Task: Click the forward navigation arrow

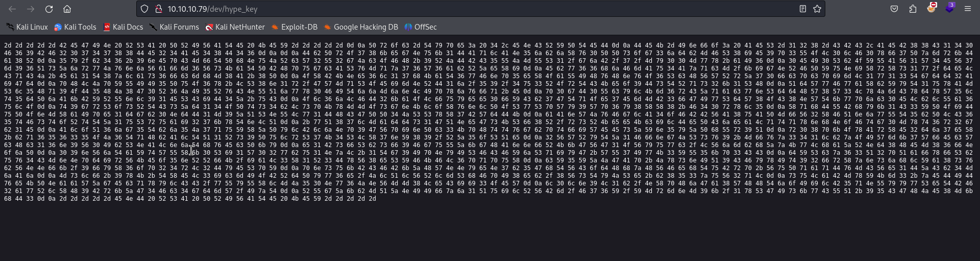Action: click(31, 9)
